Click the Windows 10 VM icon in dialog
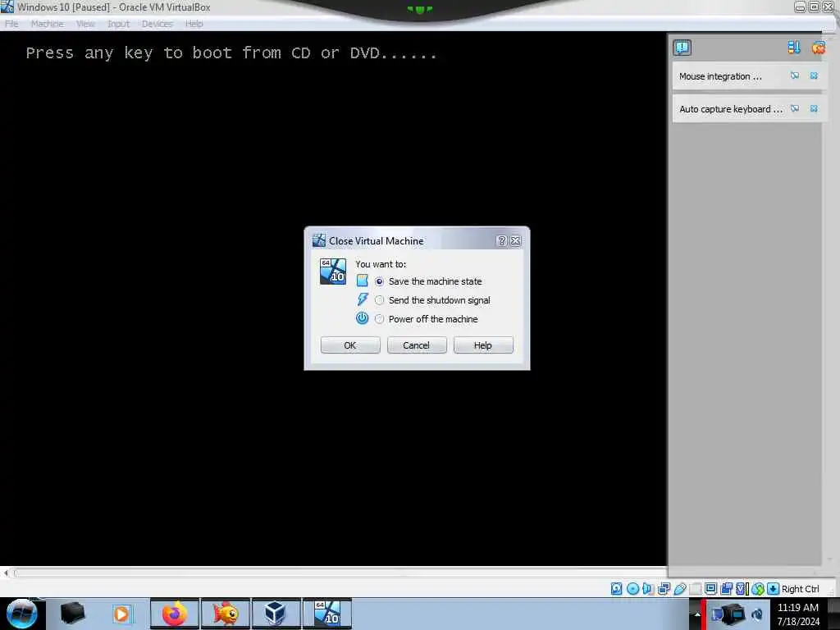 click(x=333, y=271)
